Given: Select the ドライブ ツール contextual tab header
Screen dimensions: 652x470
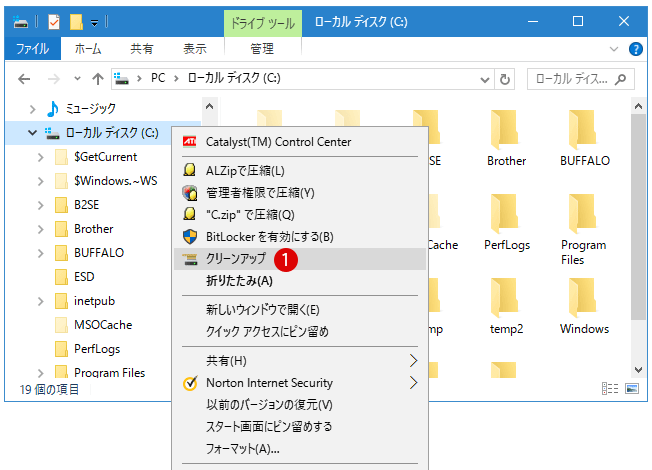Looking at the screenshot, I should (x=263, y=23).
